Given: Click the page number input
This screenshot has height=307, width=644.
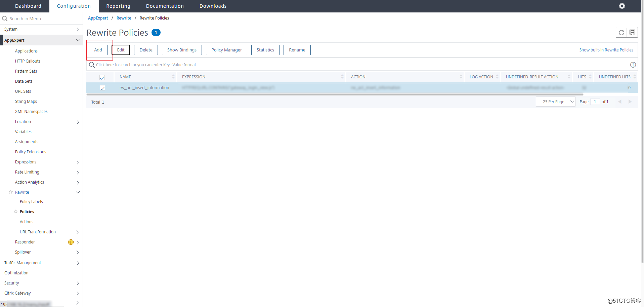Looking at the screenshot, I should click(x=595, y=102).
